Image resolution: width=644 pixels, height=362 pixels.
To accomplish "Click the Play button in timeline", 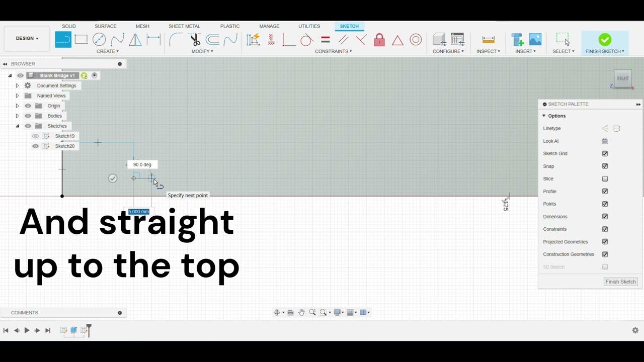I will coord(27,330).
